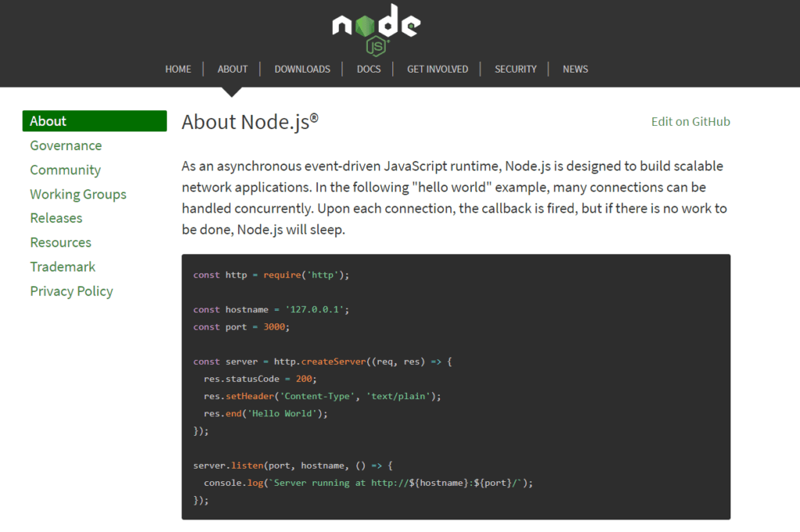Click the console.log Server running code line

369,483
